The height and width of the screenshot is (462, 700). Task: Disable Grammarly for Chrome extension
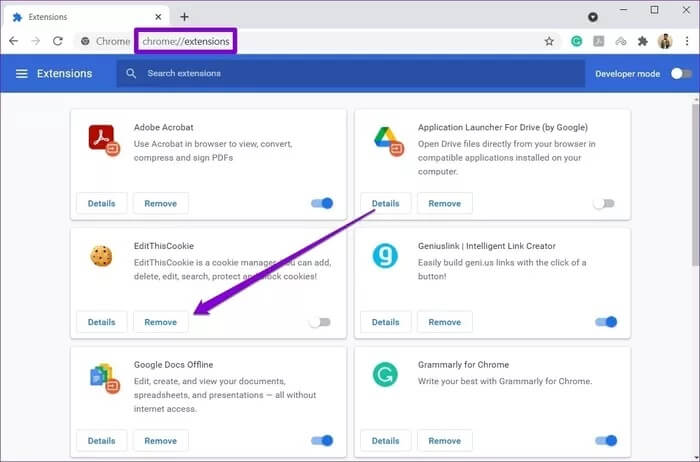coord(606,441)
